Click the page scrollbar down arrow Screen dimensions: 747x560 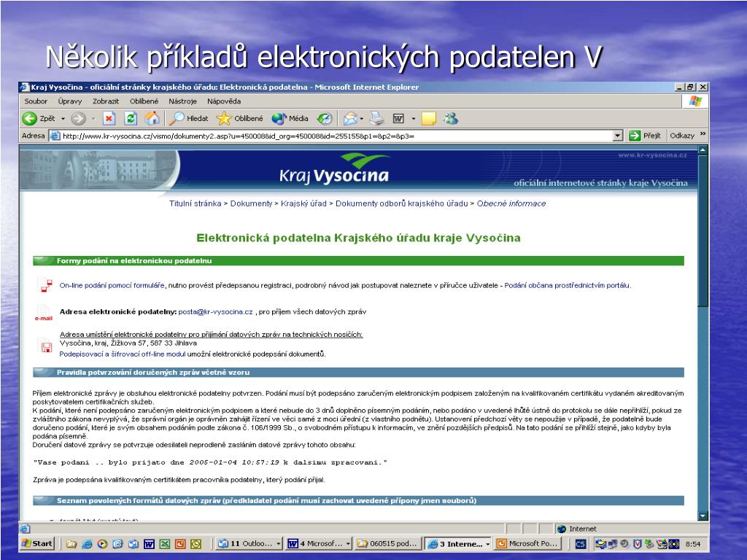(703, 516)
